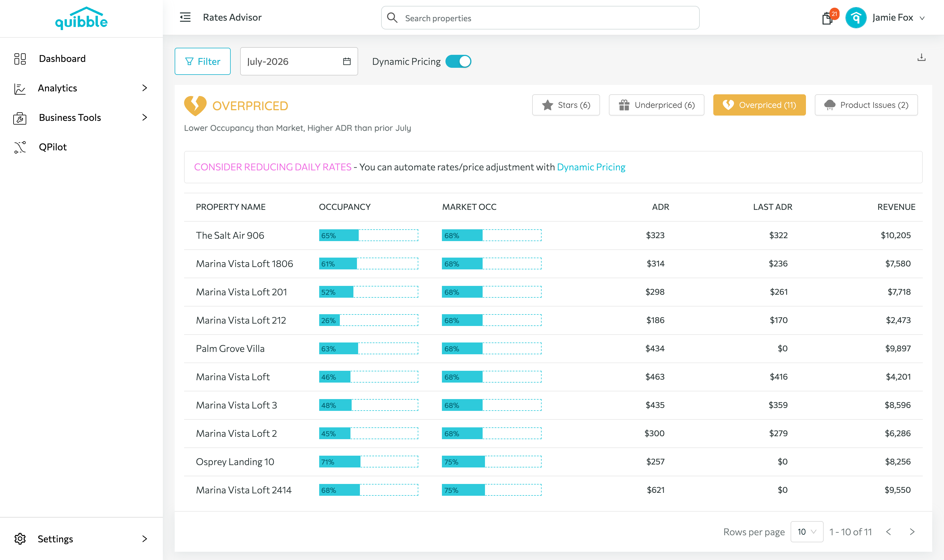The height and width of the screenshot is (560, 944).
Task: Click the Filter button
Action: 202,61
